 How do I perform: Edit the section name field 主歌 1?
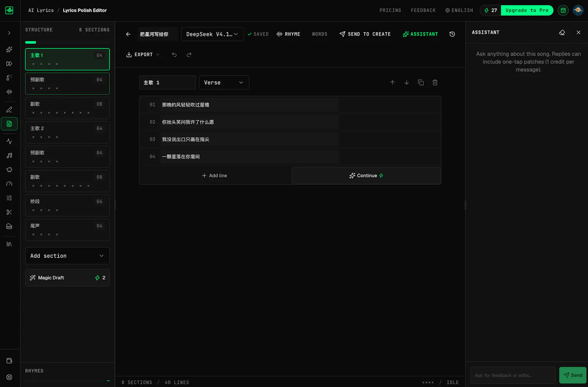(167, 83)
